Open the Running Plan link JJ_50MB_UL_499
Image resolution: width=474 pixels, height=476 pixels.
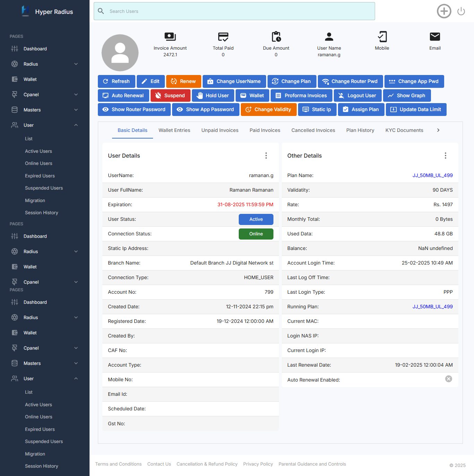[x=432, y=307]
